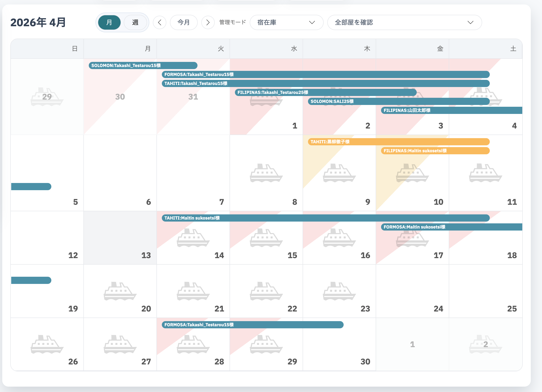Switch to 週 week view toggle
542x392 pixels.
coord(135,22)
